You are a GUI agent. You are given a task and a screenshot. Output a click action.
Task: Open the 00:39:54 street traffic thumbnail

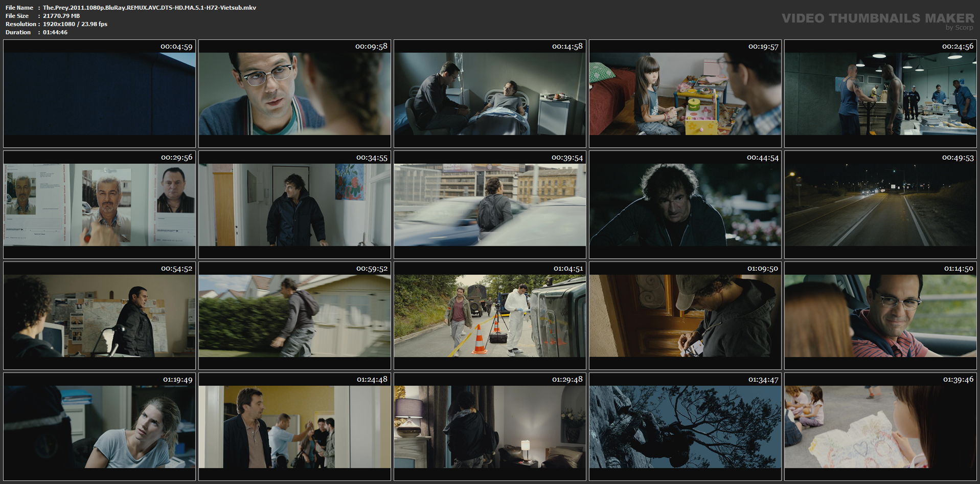tap(490, 205)
